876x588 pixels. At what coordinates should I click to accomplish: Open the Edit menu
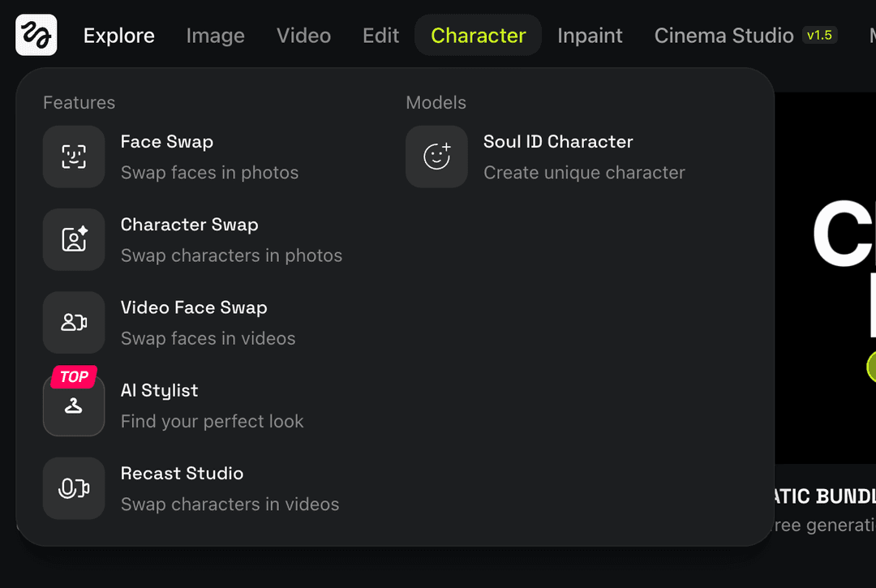[x=380, y=35]
